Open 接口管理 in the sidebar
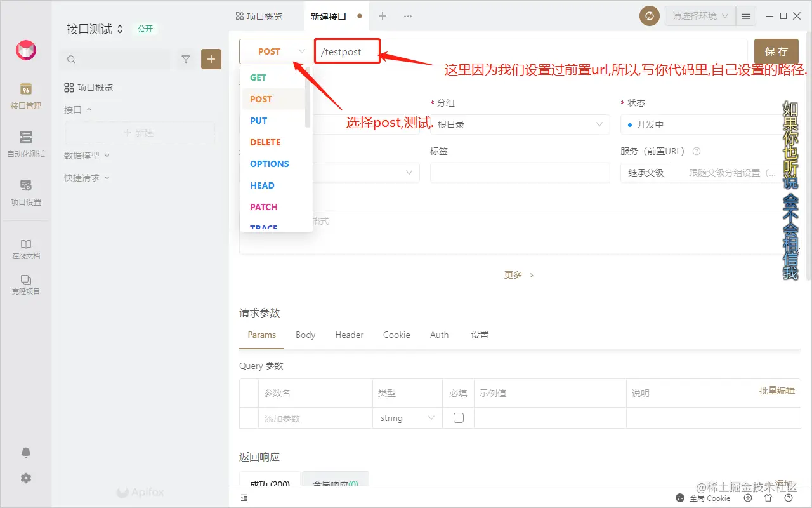 (x=26, y=96)
